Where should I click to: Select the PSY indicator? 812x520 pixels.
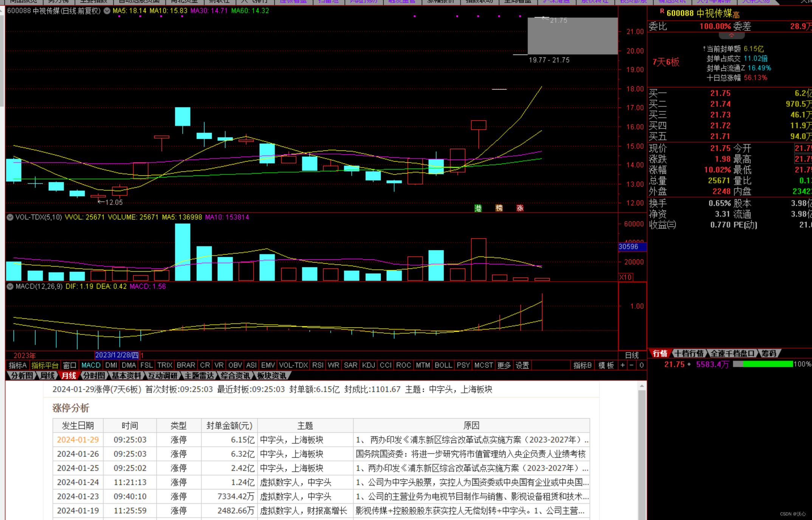coord(463,365)
